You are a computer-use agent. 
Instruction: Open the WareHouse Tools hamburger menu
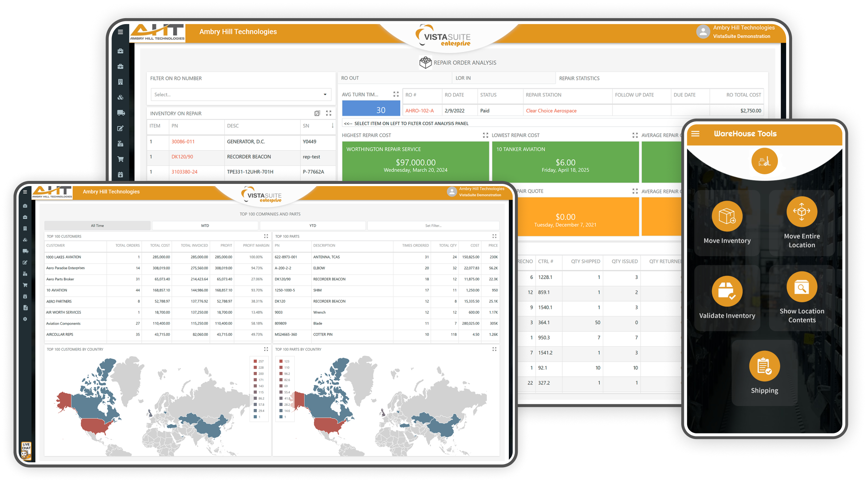pyautogui.click(x=695, y=134)
